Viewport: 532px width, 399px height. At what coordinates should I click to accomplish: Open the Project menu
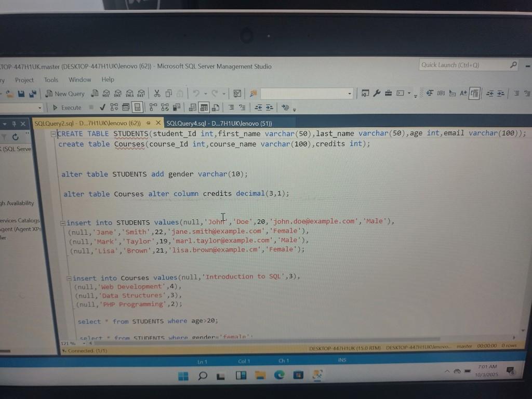click(24, 80)
